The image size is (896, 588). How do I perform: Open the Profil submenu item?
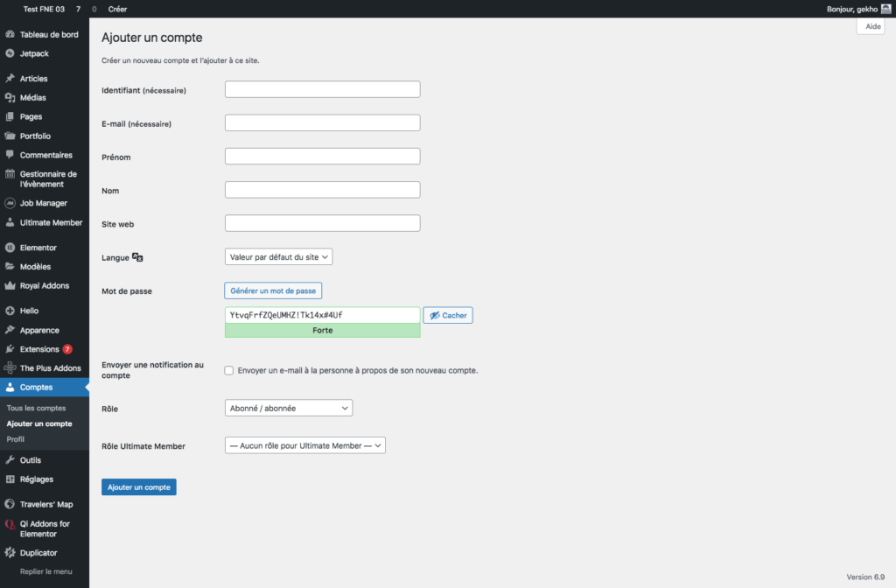[x=16, y=438]
